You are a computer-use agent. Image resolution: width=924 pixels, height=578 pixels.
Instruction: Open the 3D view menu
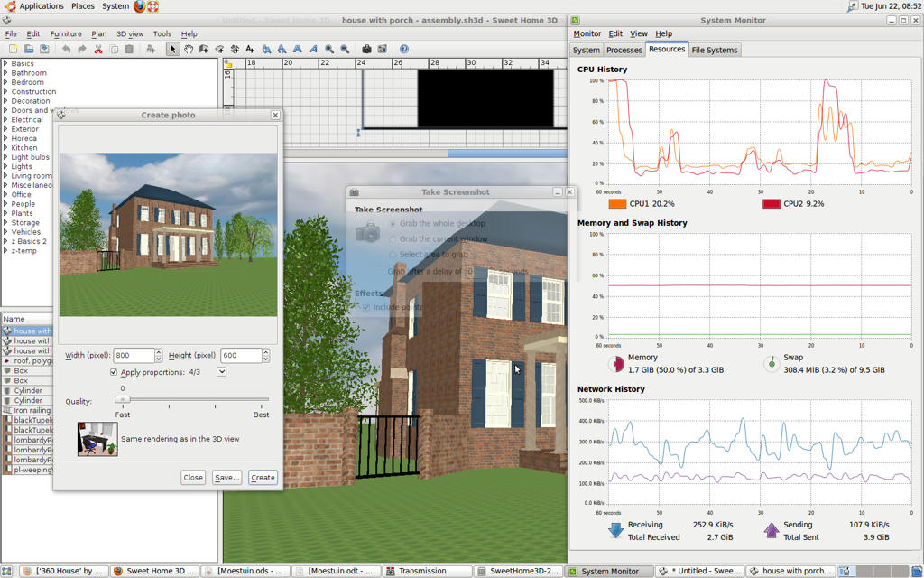[x=130, y=33]
